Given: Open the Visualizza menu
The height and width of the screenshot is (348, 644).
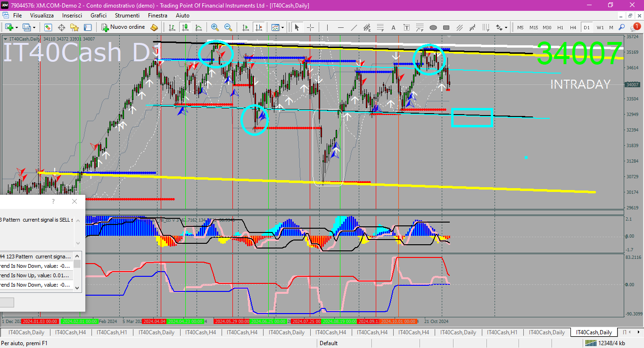Looking at the screenshot, I should (42, 16).
